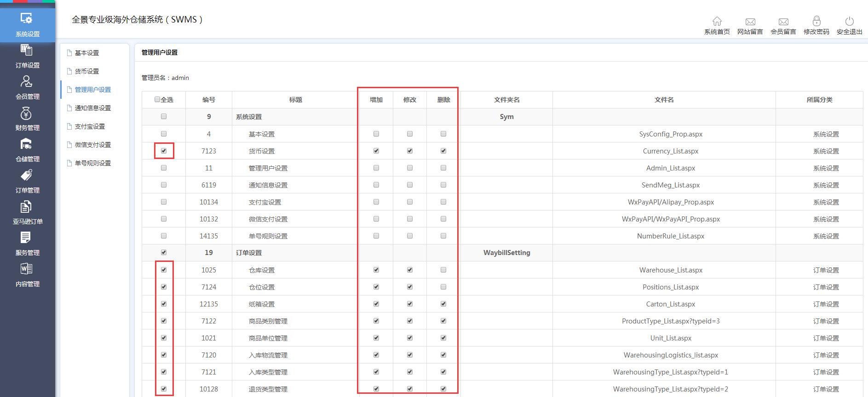Select the 仓储管理 warehouse icon
The image size is (868, 397).
coord(27,144)
